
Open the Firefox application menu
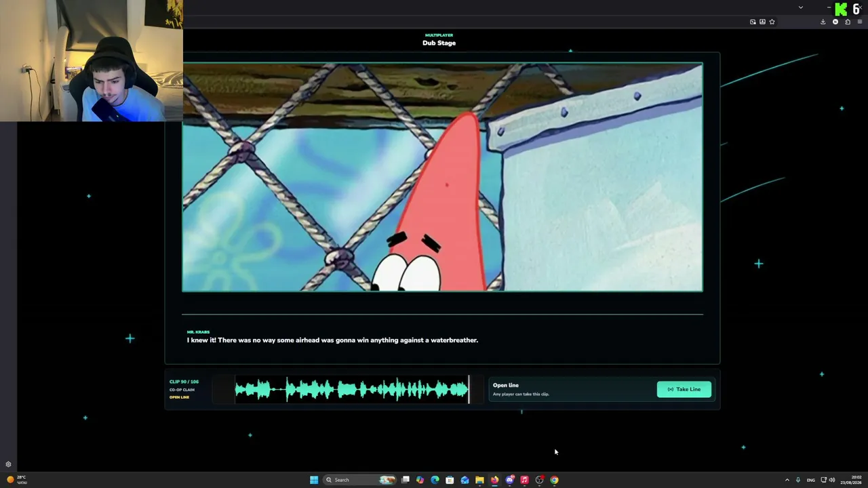[860, 22]
